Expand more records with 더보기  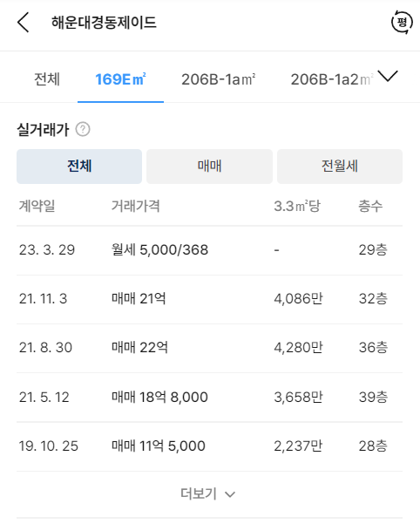click(x=208, y=493)
